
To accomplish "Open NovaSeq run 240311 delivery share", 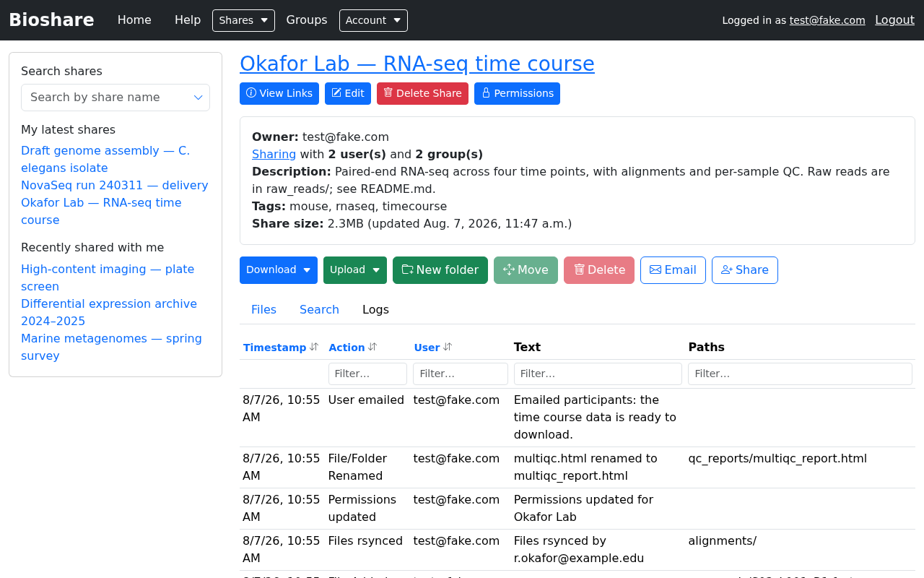I will (x=115, y=185).
